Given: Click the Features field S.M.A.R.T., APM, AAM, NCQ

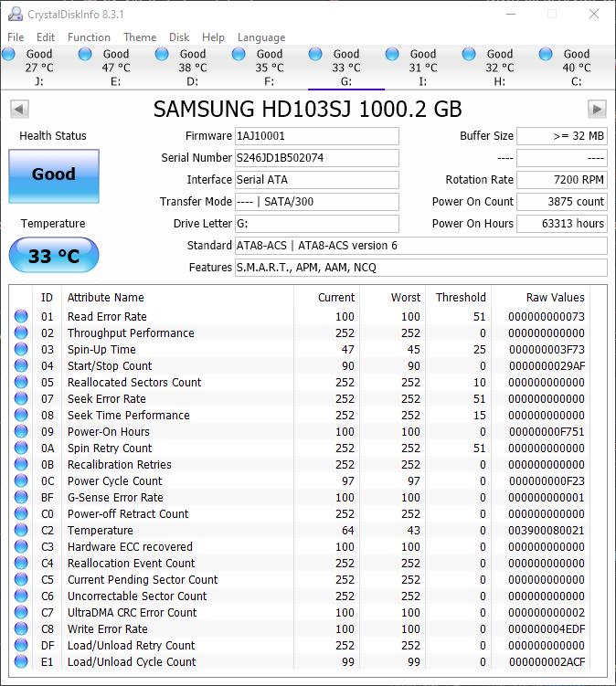Looking at the screenshot, I should (x=421, y=268).
